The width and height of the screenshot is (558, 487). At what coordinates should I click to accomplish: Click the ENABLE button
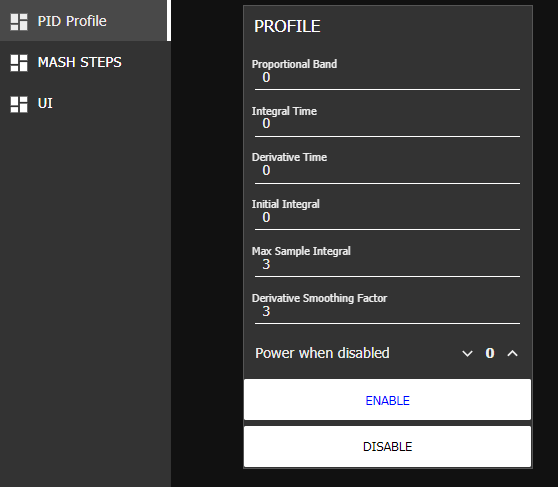(x=387, y=399)
